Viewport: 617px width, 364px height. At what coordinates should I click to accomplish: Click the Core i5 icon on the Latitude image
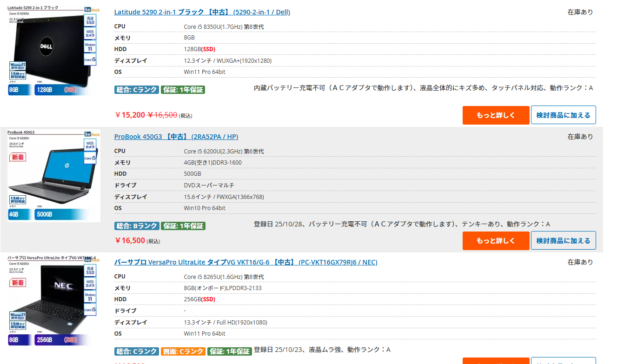(x=90, y=60)
